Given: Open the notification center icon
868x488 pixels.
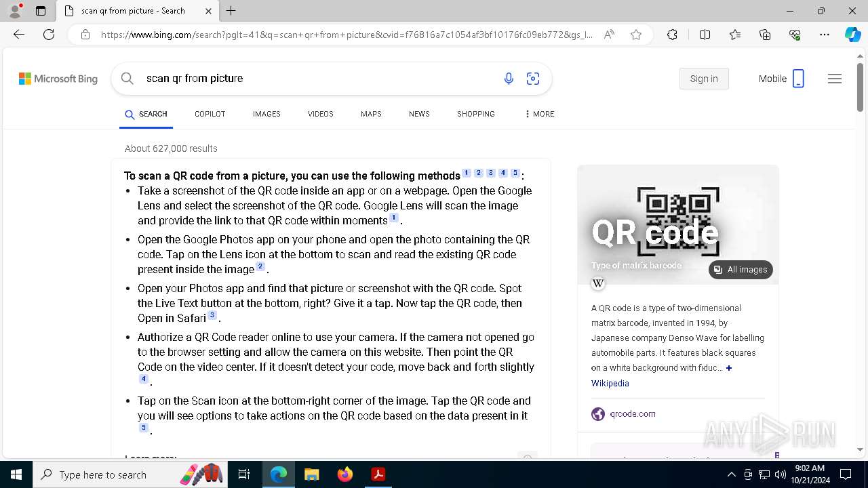Looking at the screenshot, I should [x=846, y=474].
